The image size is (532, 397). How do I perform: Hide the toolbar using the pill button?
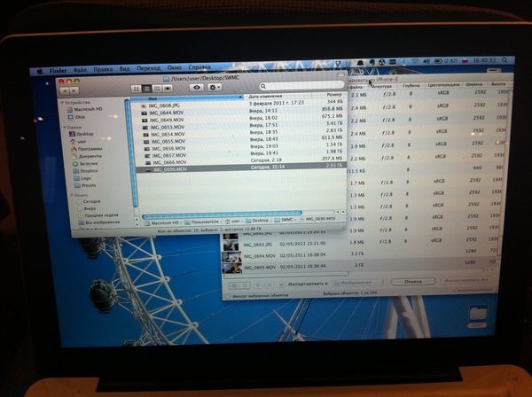[x=340, y=74]
